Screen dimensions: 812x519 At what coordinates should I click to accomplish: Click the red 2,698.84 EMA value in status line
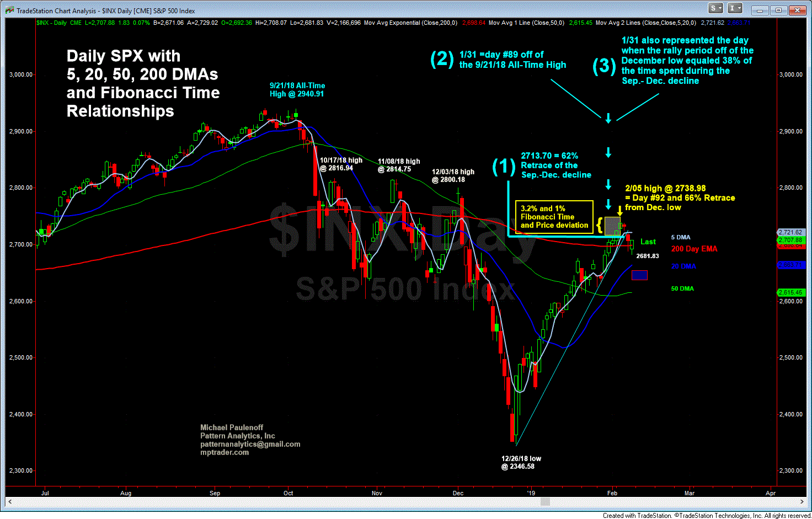(x=474, y=23)
